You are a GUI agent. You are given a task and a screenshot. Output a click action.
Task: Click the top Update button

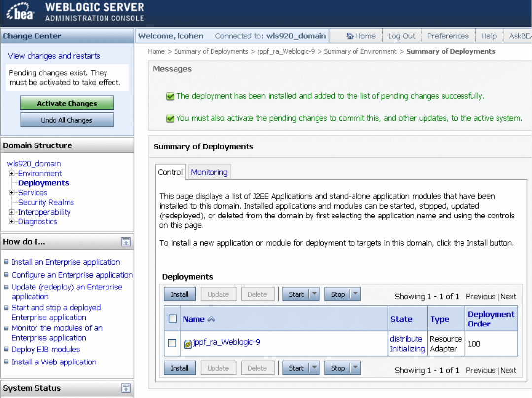pos(218,294)
